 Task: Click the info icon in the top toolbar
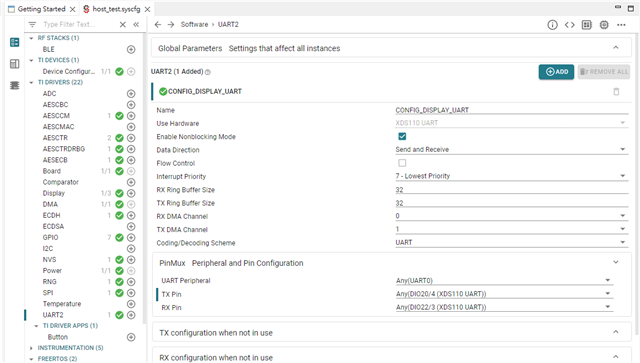[552, 25]
